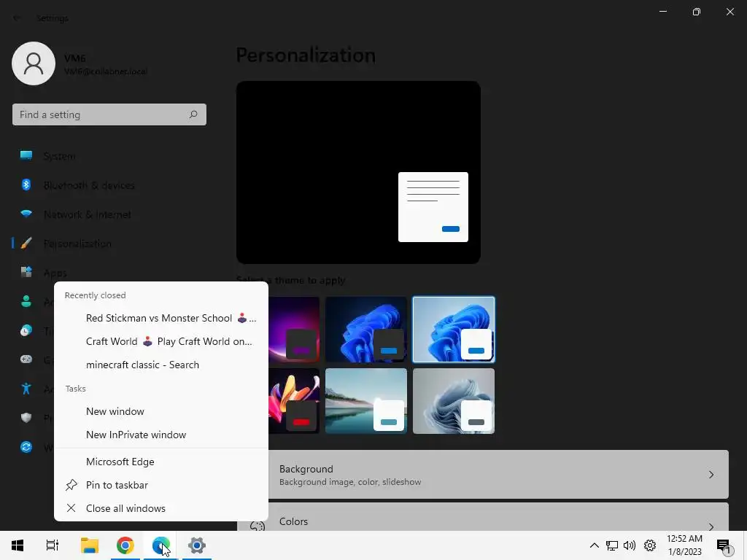Click the Accessibility figure icon in sidebar
Image resolution: width=747 pixels, height=560 pixels.
pyautogui.click(x=26, y=389)
